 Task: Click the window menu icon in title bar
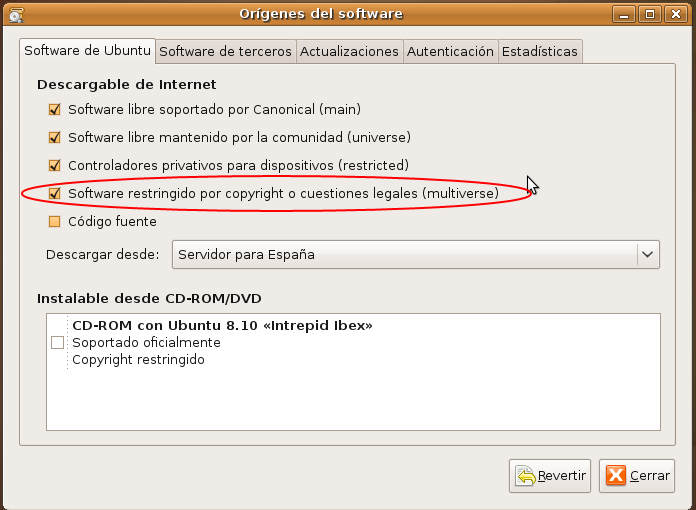[x=14, y=14]
